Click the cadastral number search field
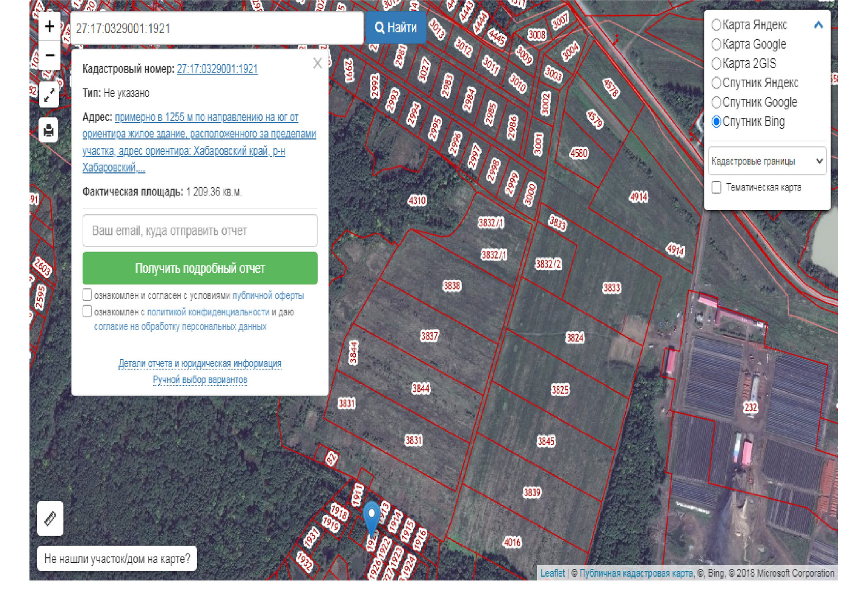Screen dimensions: 868x593 [x=217, y=28]
